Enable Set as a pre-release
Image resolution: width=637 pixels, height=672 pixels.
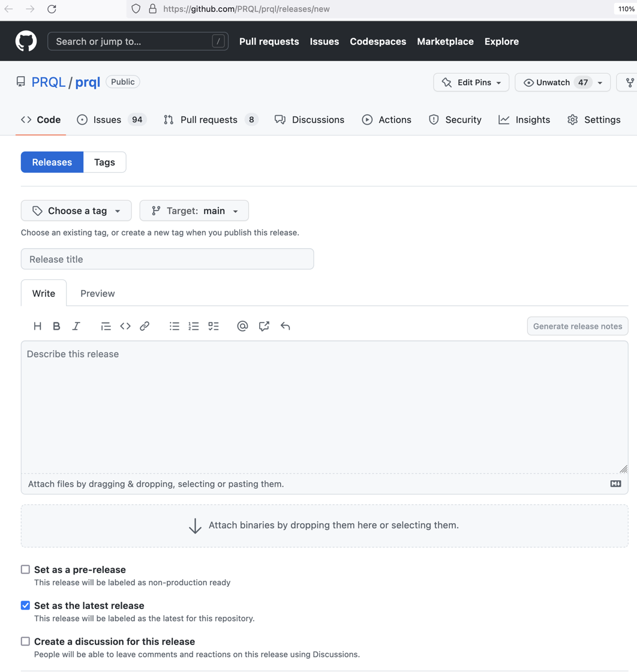point(25,569)
